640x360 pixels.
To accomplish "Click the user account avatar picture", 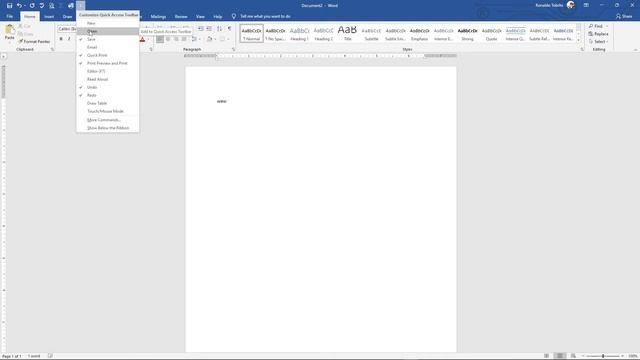I will pos(571,5).
